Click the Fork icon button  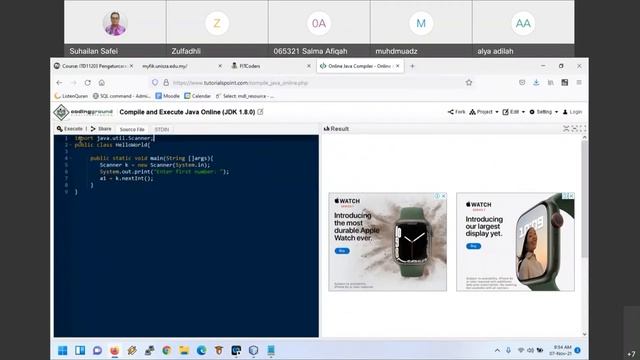coord(456,112)
